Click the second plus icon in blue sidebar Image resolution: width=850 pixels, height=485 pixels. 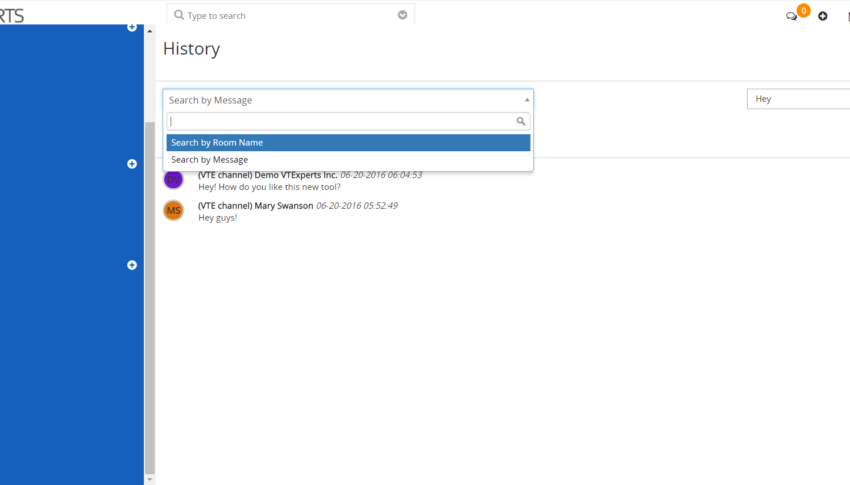coord(132,164)
